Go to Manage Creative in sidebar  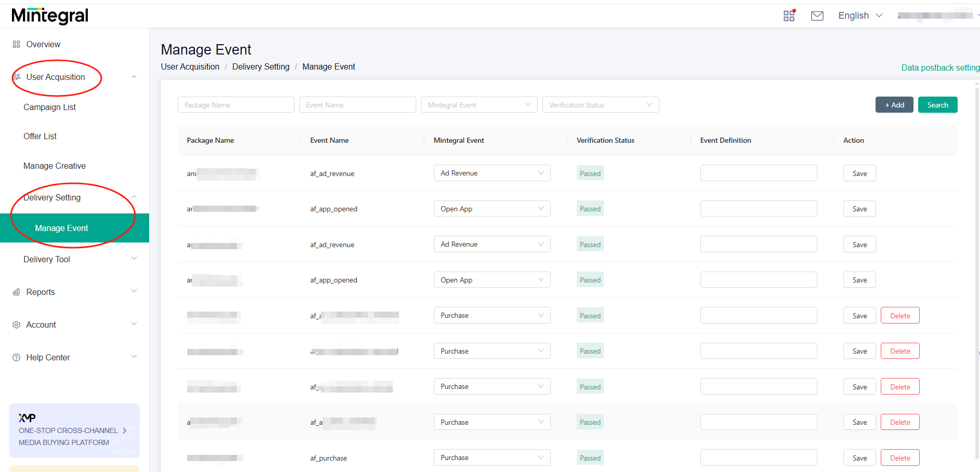click(x=55, y=166)
